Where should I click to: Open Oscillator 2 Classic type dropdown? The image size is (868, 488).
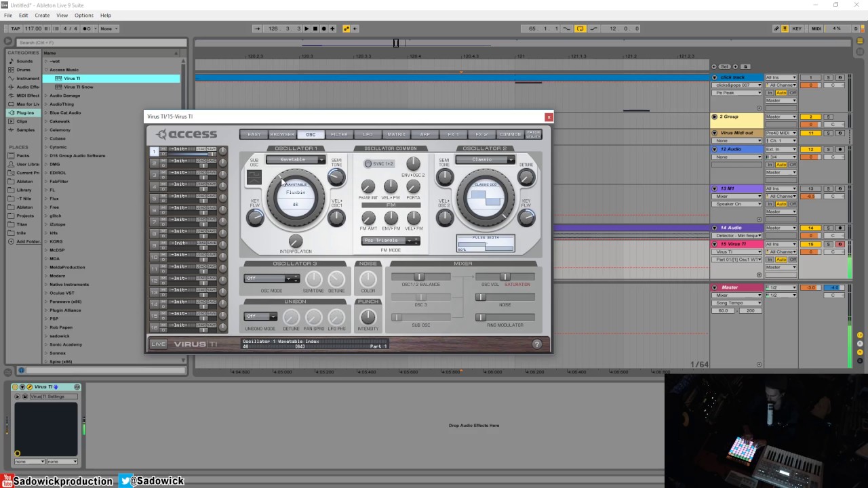click(485, 159)
